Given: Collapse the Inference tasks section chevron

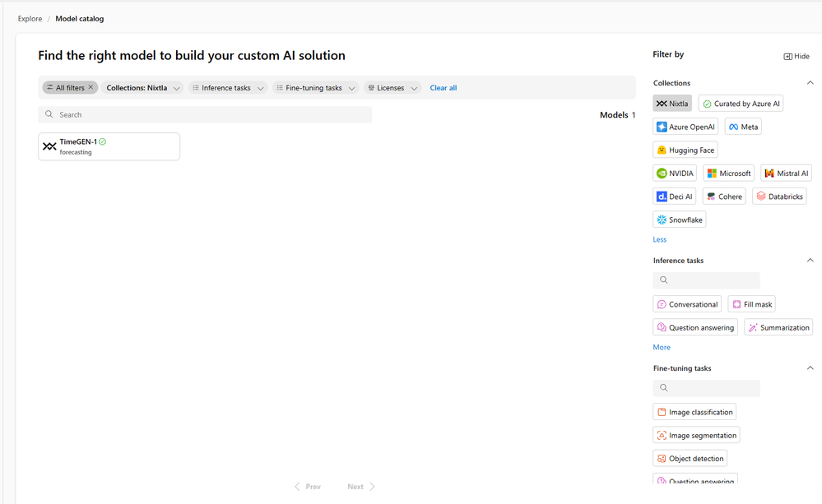Looking at the screenshot, I should point(810,261).
